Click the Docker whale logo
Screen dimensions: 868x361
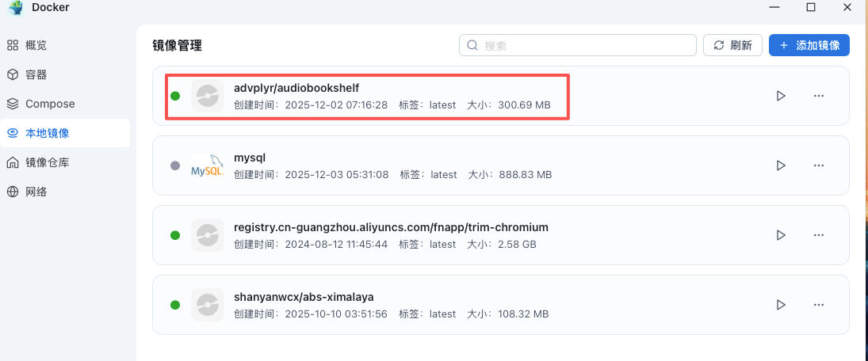click(x=15, y=8)
